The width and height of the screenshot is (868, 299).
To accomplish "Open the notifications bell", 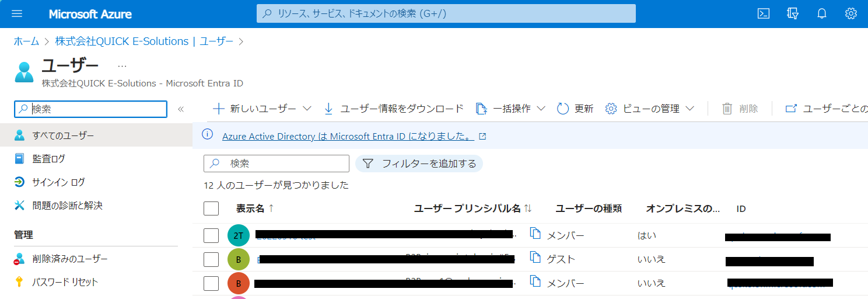I will [821, 13].
